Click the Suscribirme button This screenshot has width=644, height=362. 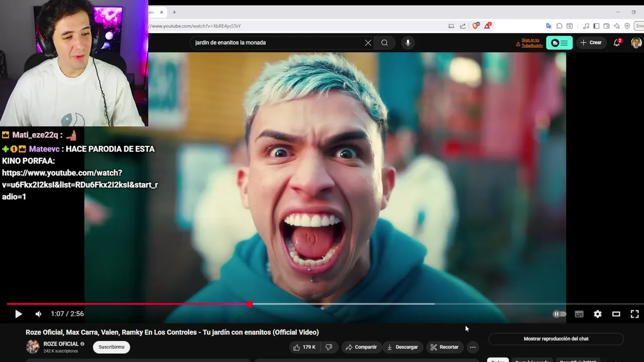(111, 347)
